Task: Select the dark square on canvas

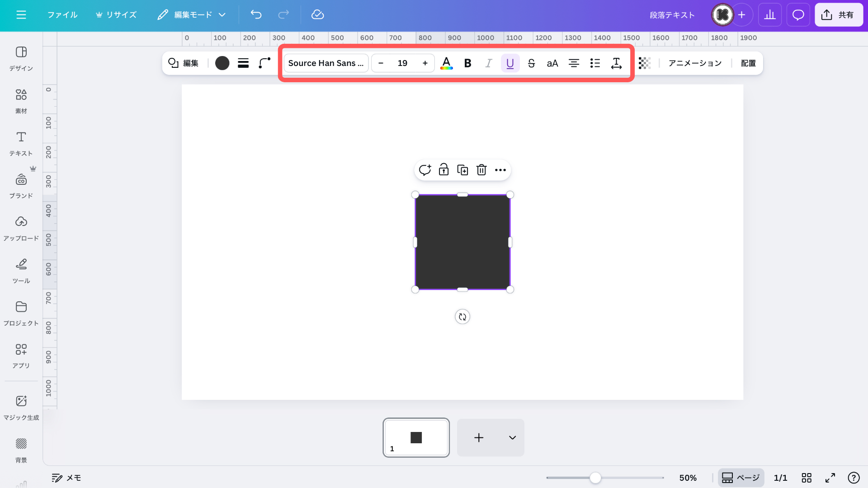Action: coord(462,242)
